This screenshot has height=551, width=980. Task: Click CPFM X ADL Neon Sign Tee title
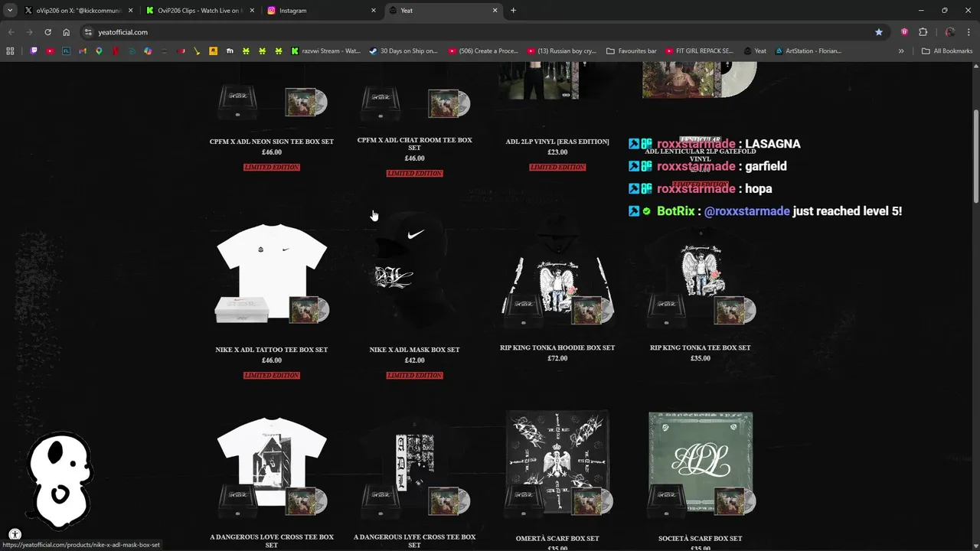(x=272, y=142)
